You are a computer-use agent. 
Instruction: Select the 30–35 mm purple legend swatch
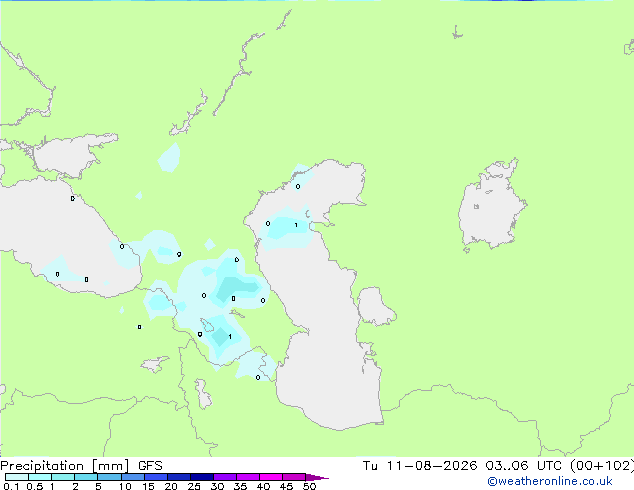(224, 477)
